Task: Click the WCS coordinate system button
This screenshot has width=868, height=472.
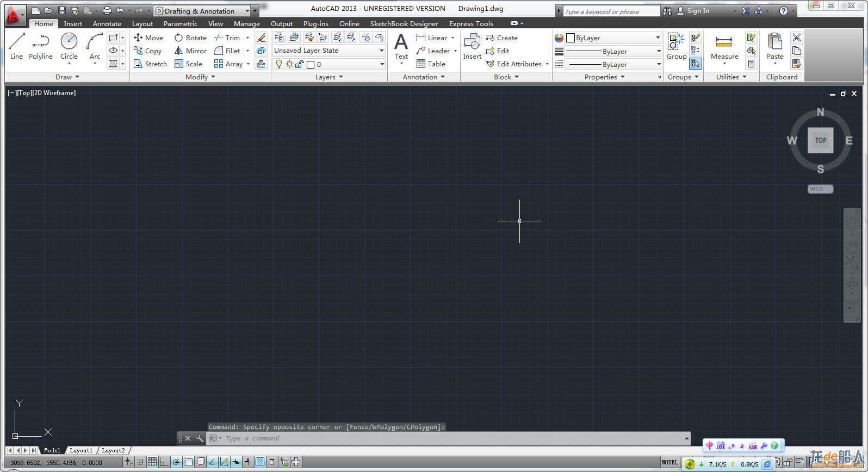Action: (820, 189)
